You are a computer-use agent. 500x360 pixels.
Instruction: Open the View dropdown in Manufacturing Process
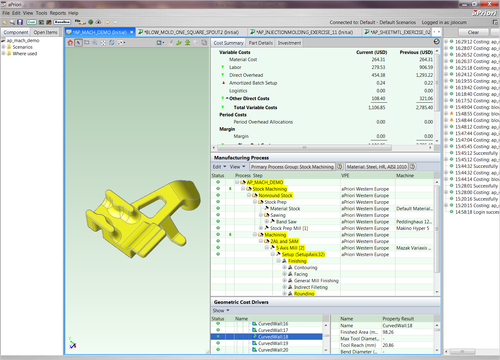237,167
